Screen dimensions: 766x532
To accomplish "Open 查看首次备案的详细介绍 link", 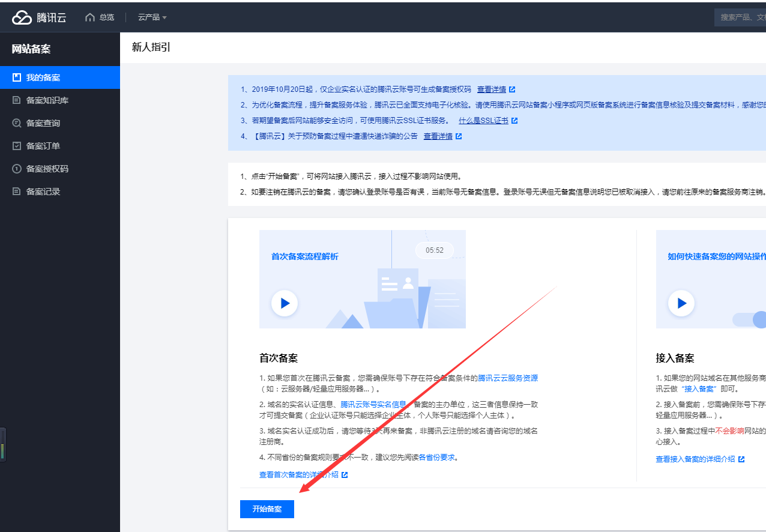I will pyautogui.click(x=299, y=475).
